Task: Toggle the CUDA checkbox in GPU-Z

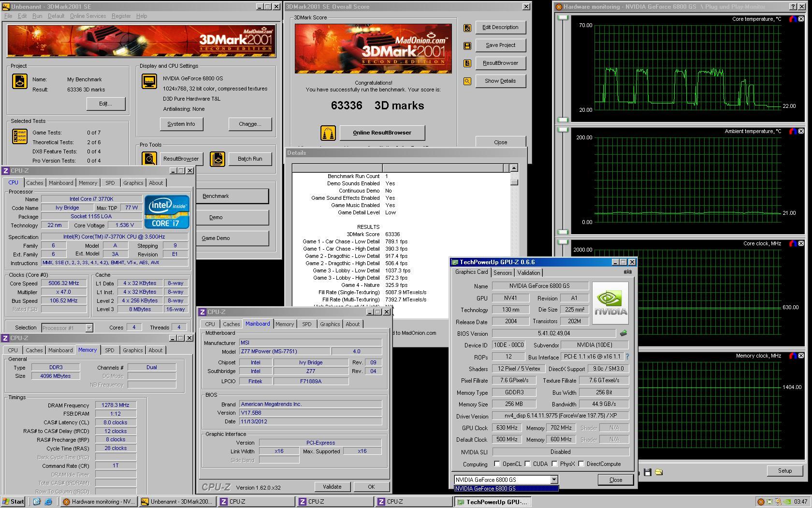Action: [x=528, y=464]
